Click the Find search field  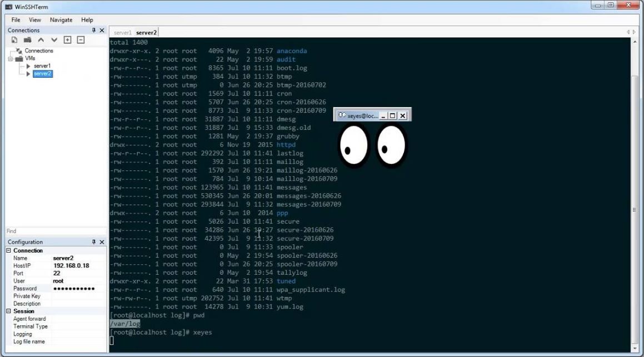[56, 231]
